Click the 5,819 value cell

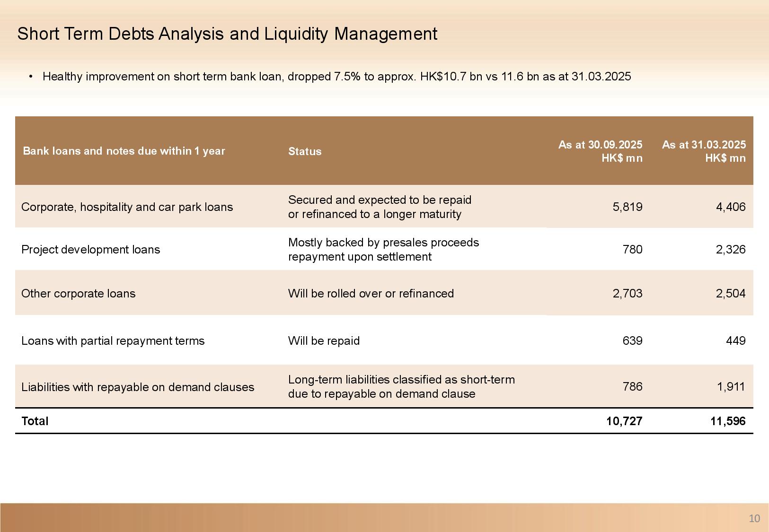click(x=627, y=207)
